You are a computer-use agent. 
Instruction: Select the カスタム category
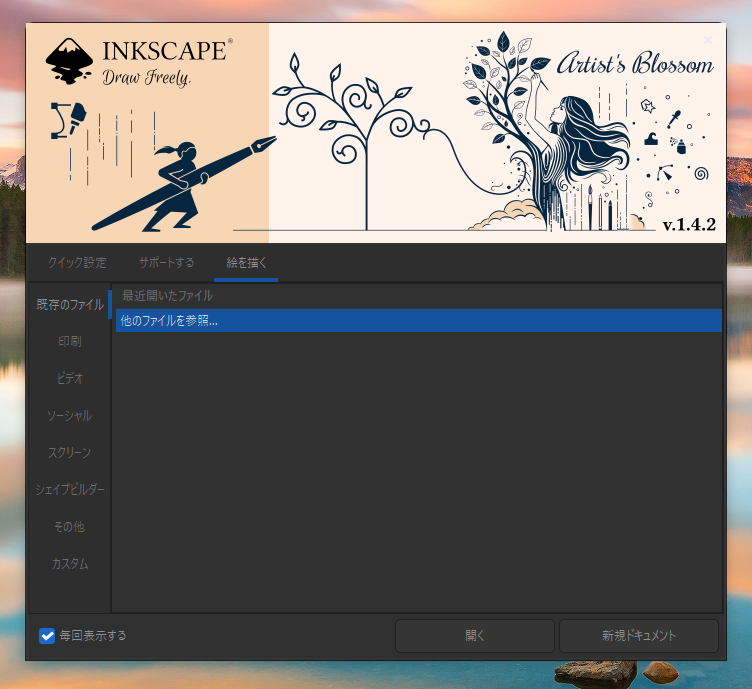pos(69,563)
